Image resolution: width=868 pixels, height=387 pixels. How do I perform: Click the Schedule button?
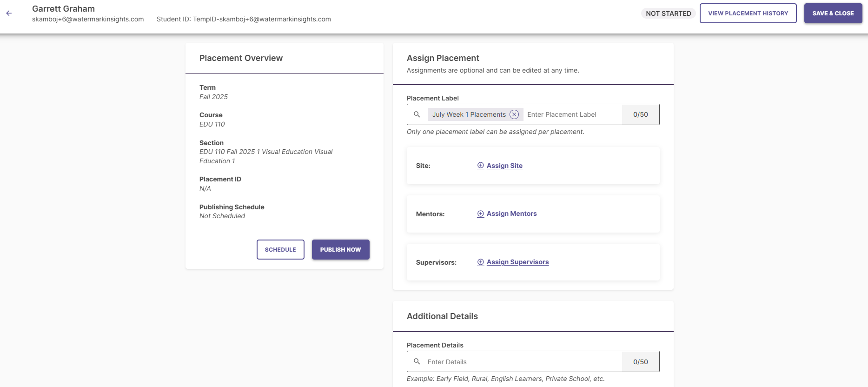click(280, 250)
